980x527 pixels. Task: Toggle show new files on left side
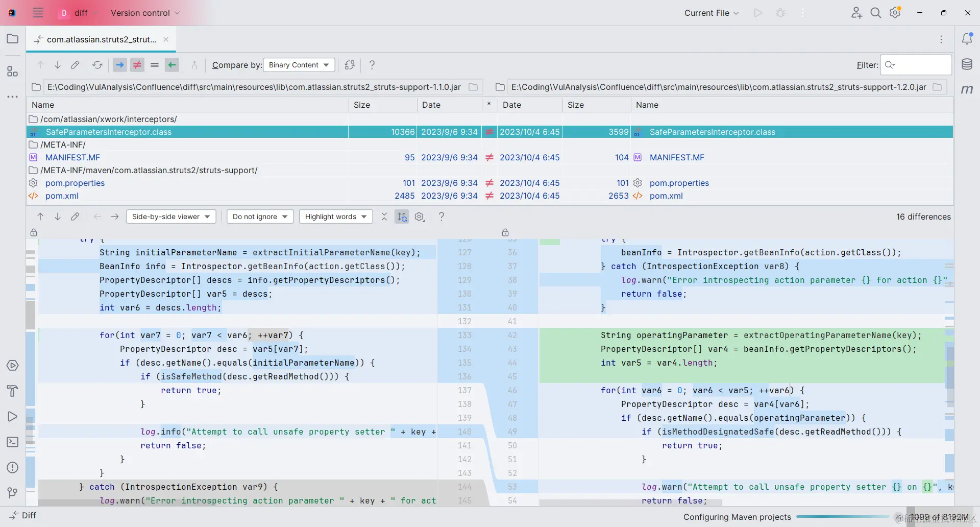(x=120, y=65)
